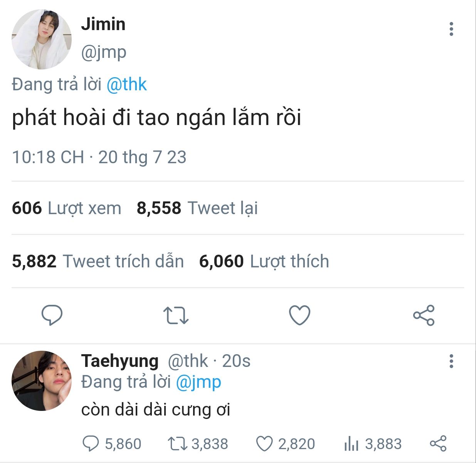This screenshot has width=476, height=463.
Task: View analytics on Taehyung's reply
Action: pos(351,444)
